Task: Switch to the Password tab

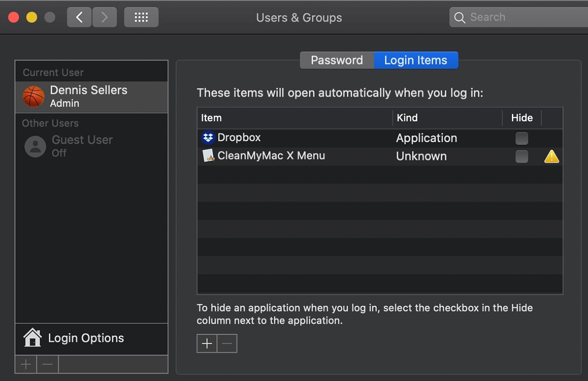Action: point(337,60)
